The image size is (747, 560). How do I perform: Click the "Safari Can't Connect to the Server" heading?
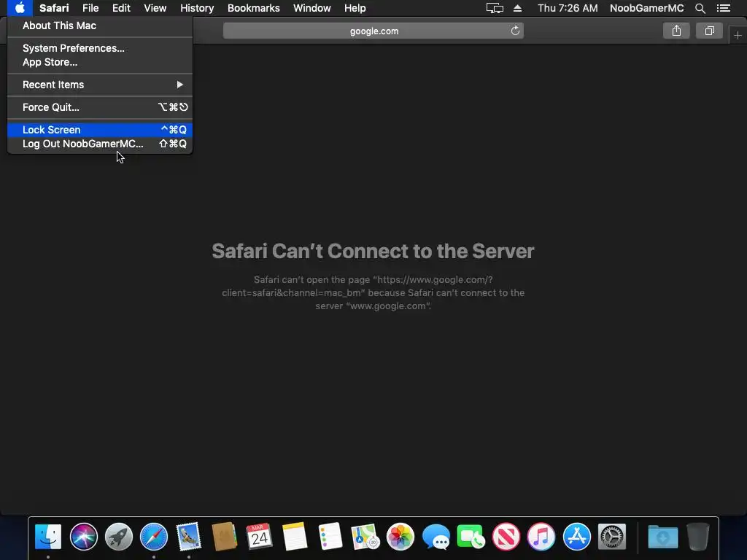tap(373, 251)
